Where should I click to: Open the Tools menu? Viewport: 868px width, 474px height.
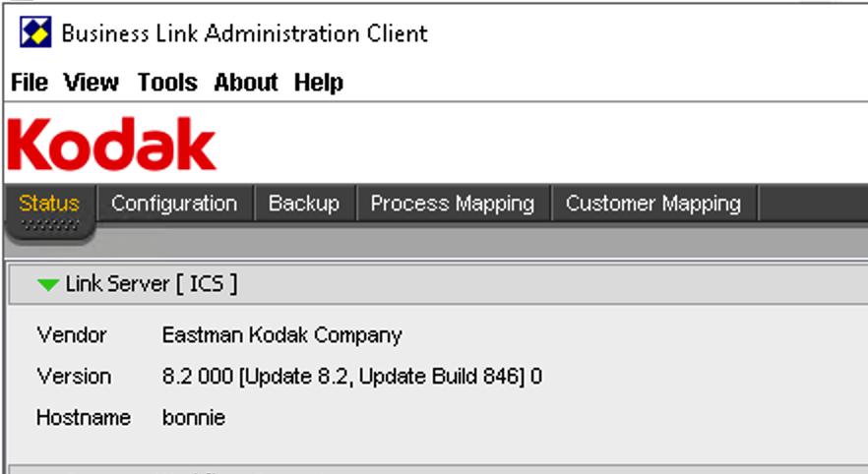[x=167, y=83]
